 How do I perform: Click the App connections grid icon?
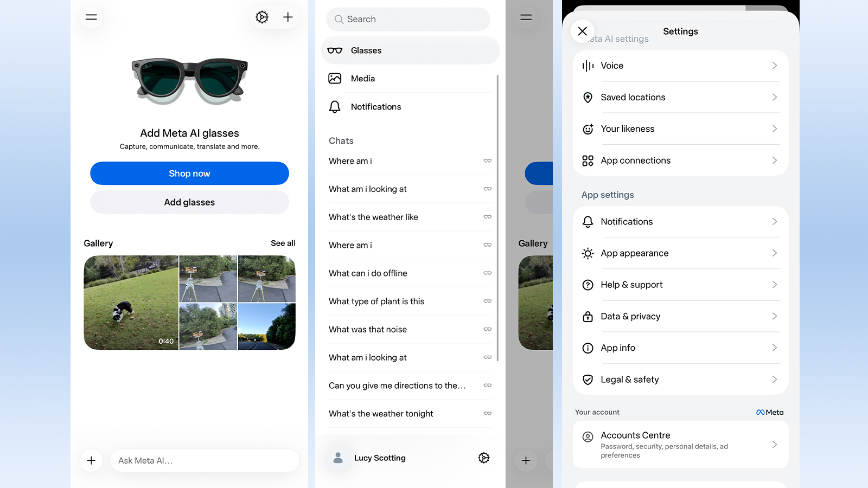click(588, 160)
